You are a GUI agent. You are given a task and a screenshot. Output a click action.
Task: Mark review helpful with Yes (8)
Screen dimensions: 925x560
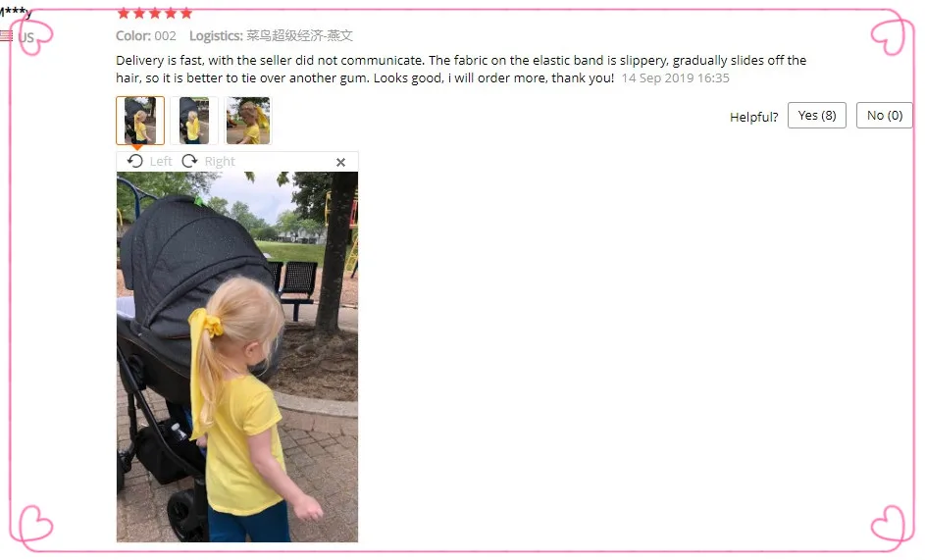click(x=816, y=115)
